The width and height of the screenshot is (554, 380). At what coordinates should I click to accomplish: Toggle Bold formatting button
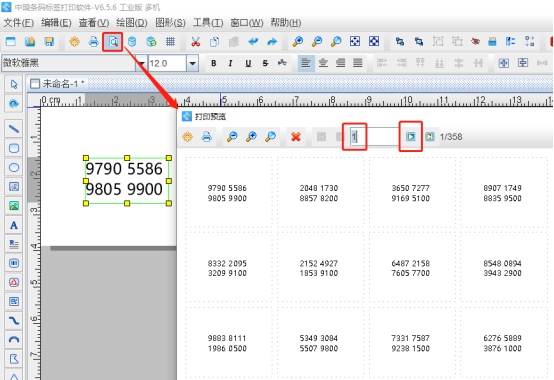pyautogui.click(x=213, y=63)
